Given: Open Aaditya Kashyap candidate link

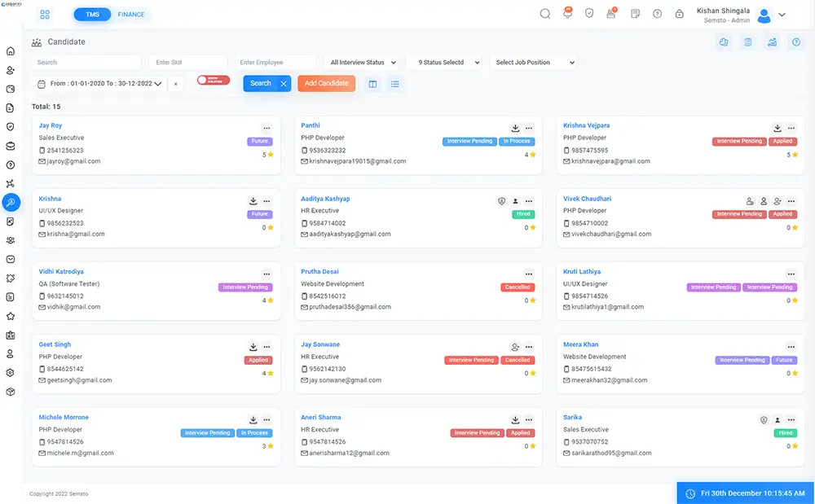Looking at the screenshot, I should pyautogui.click(x=325, y=199).
